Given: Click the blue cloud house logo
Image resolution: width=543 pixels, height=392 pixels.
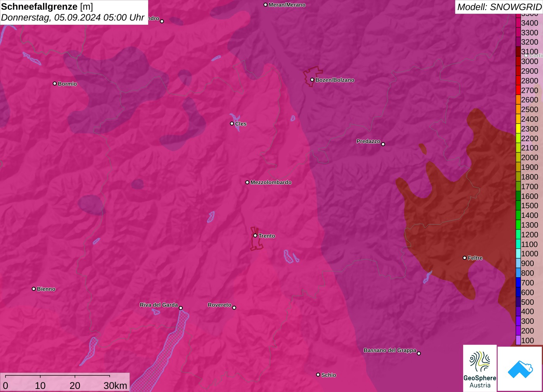Looking at the screenshot, I should (x=520, y=369).
